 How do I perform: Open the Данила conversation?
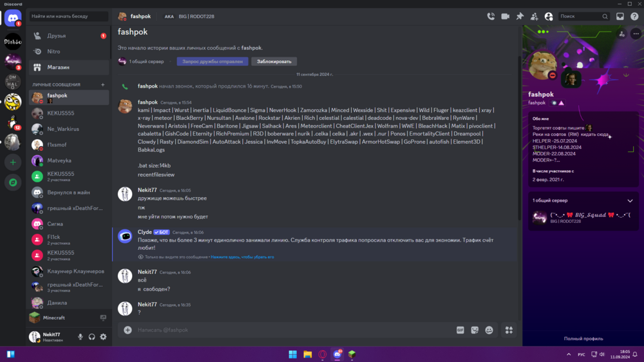69,303
